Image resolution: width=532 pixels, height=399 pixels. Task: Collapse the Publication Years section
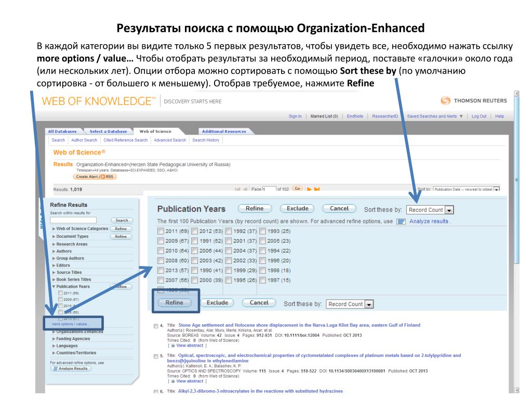tap(54, 287)
